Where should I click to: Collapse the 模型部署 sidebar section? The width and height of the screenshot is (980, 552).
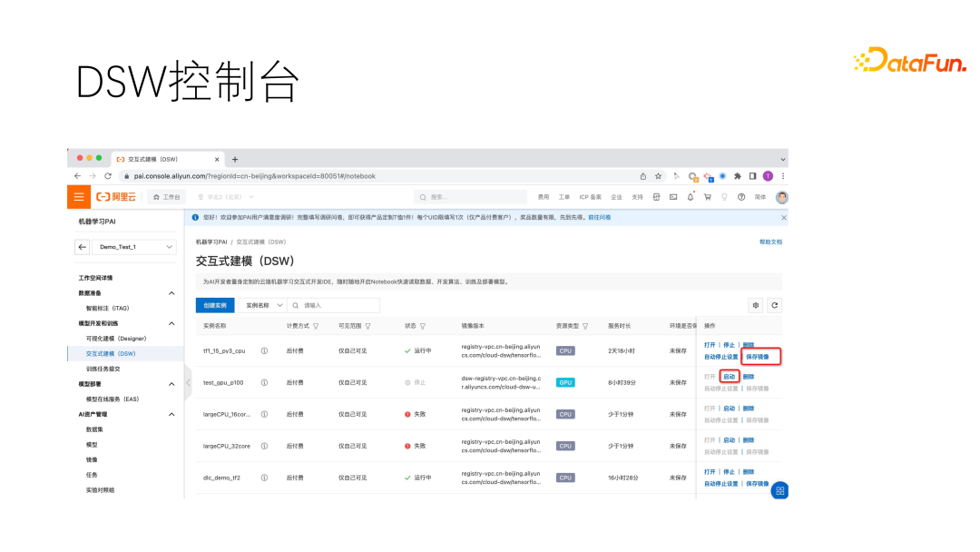pos(171,384)
